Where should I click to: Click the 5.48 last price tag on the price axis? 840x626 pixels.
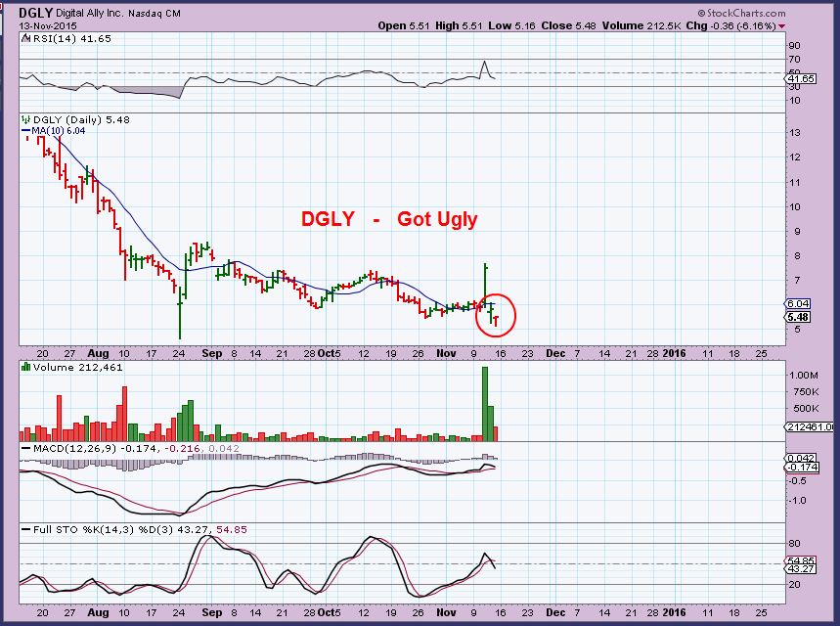(x=797, y=317)
